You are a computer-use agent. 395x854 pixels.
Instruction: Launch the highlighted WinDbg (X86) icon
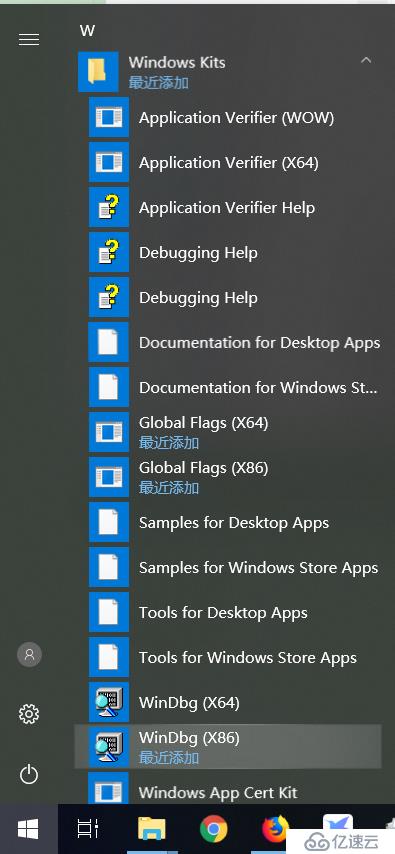[x=109, y=747]
